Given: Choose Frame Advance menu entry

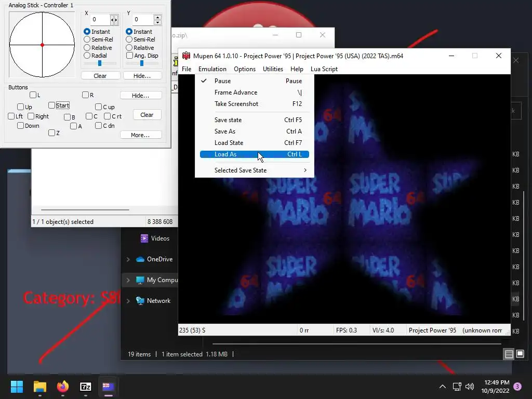Looking at the screenshot, I should point(255,92).
